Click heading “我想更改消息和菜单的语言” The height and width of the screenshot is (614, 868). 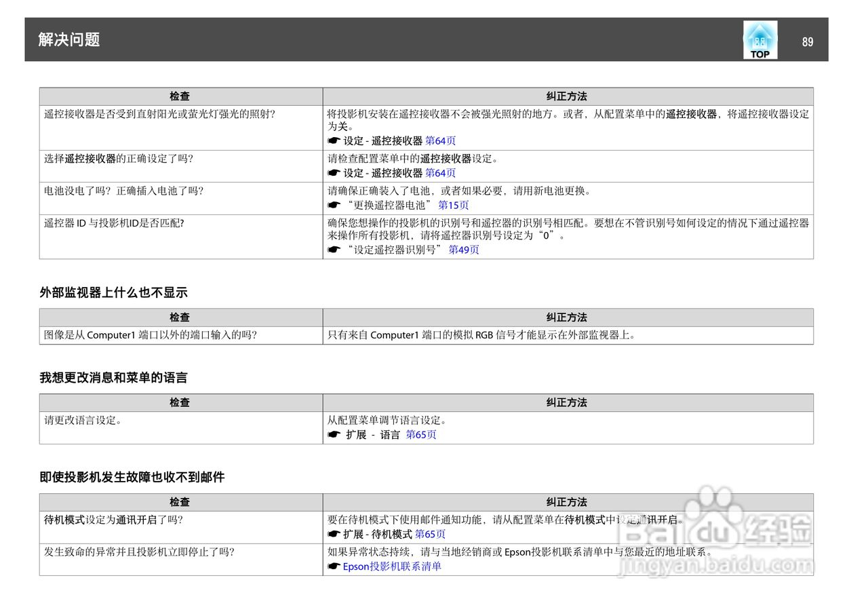[x=113, y=378]
